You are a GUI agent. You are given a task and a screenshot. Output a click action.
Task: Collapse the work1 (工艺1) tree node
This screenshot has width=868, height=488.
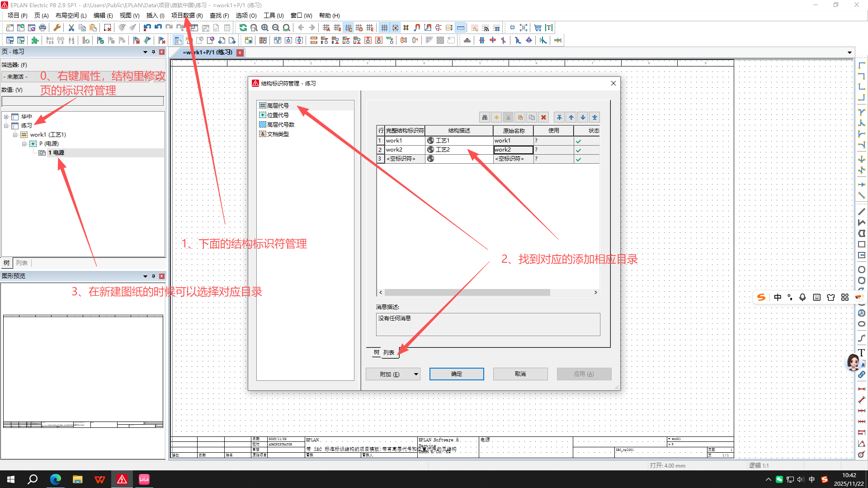15,135
